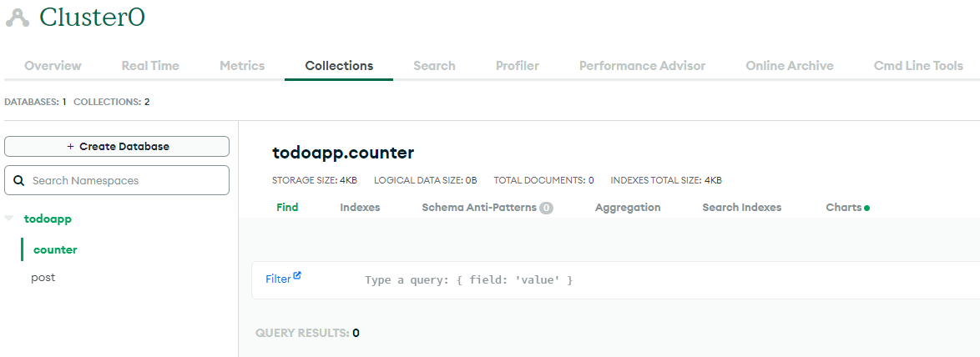Image resolution: width=980 pixels, height=357 pixels.
Task: Open the Filter external link icon
Action: click(297, 275)
